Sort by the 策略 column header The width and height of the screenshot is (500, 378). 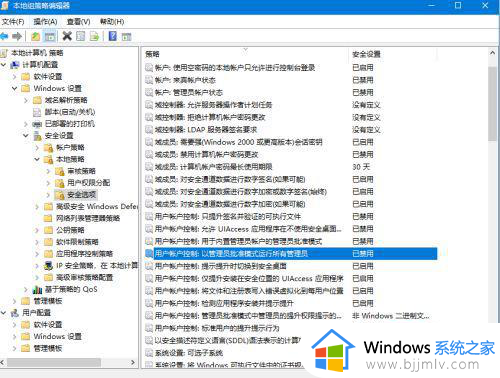point(245,54)
